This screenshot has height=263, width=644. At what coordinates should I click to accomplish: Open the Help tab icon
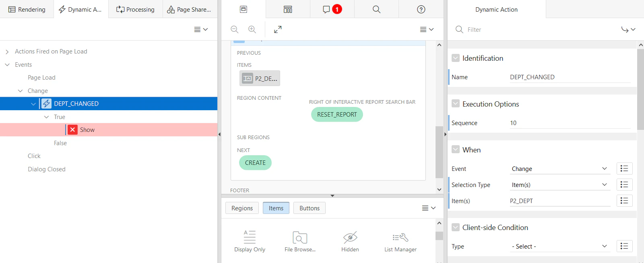pos(421,9)
